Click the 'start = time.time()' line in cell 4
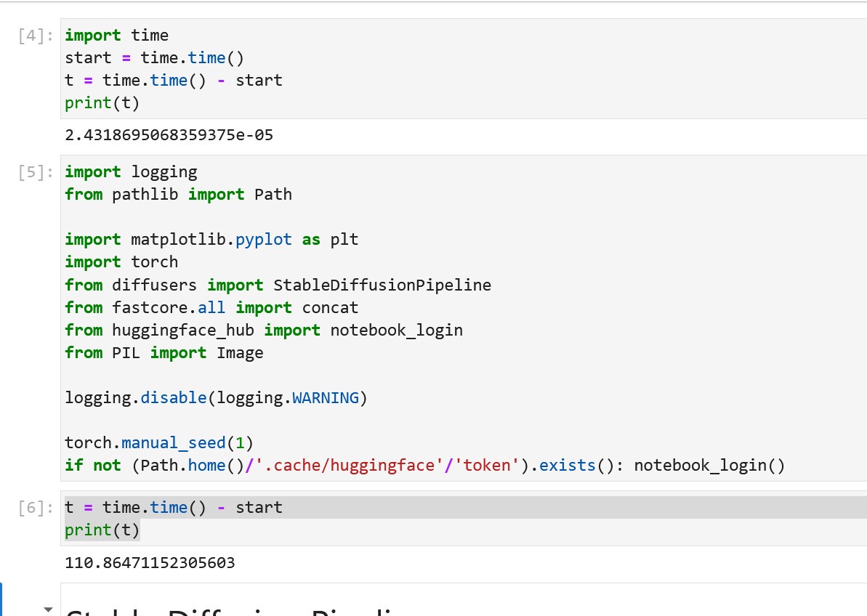867x616 pixels. (x=154, y=58)
